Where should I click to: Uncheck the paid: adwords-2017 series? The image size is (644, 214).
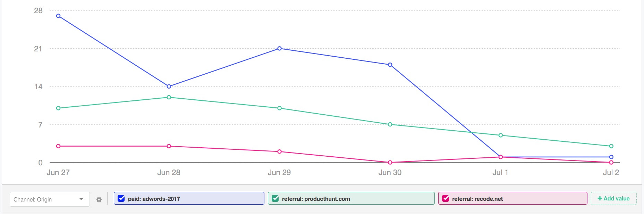click(121, 198)
